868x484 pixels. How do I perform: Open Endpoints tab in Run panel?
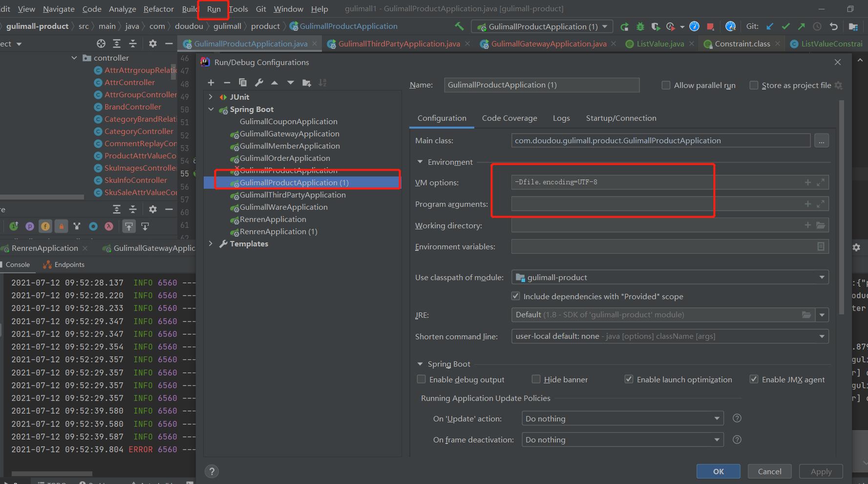click(64, 264)
